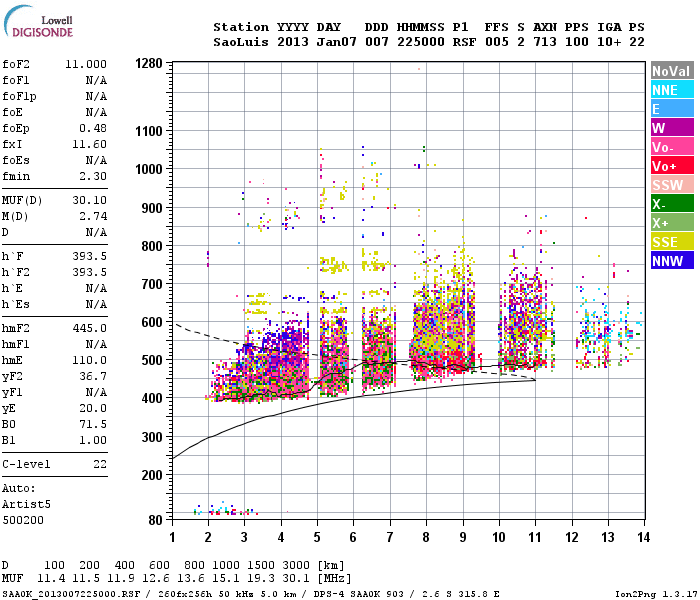The width and height of the screenshot is (700, 600).
Task: Click the M(D) value 2.74
Action: pyautogui.click(x=93, y=216)
